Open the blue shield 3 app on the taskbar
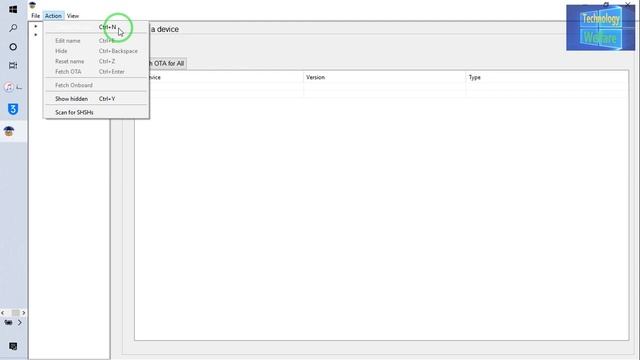 coord(13,109)
